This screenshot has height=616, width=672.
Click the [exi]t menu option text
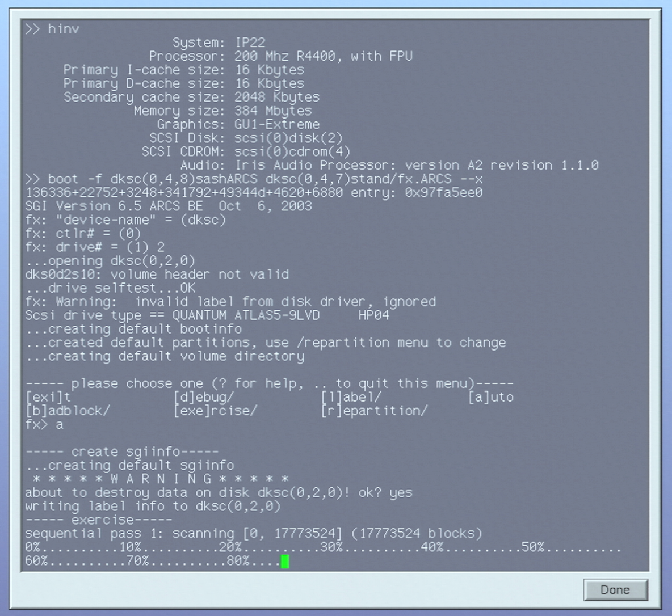click(48, 397)
